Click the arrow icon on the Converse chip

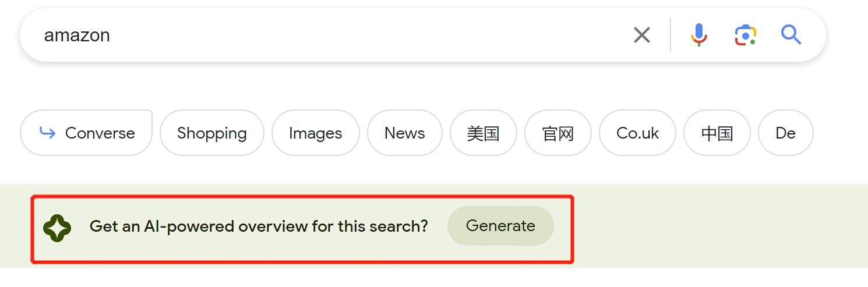47,133
